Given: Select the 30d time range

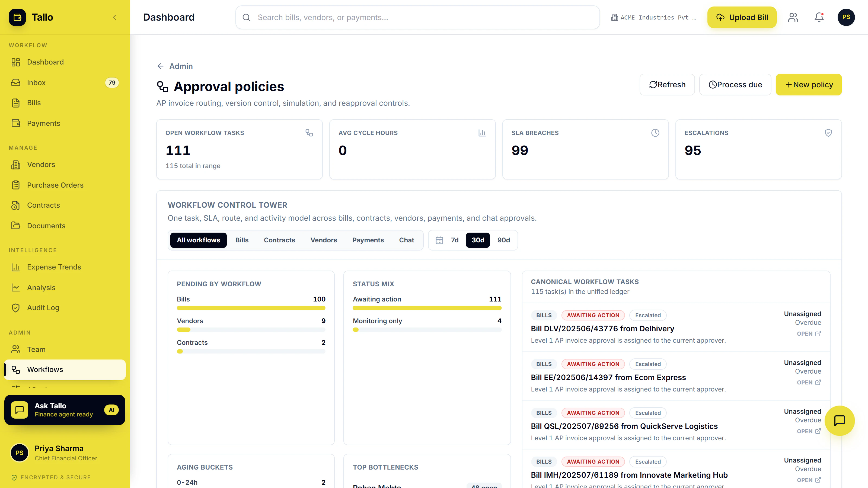Looking at the screenshot, I should (x=478, y=240).
